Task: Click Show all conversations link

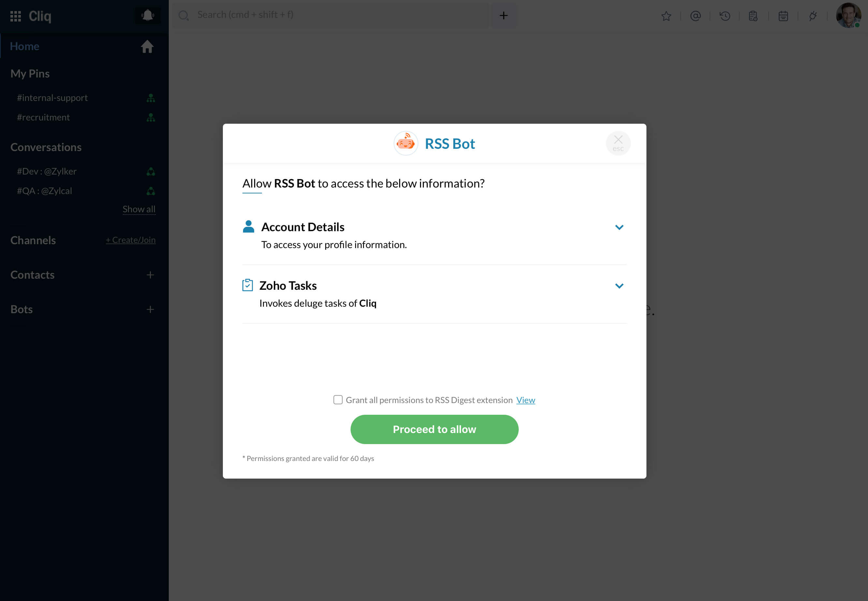Action: 139,209
